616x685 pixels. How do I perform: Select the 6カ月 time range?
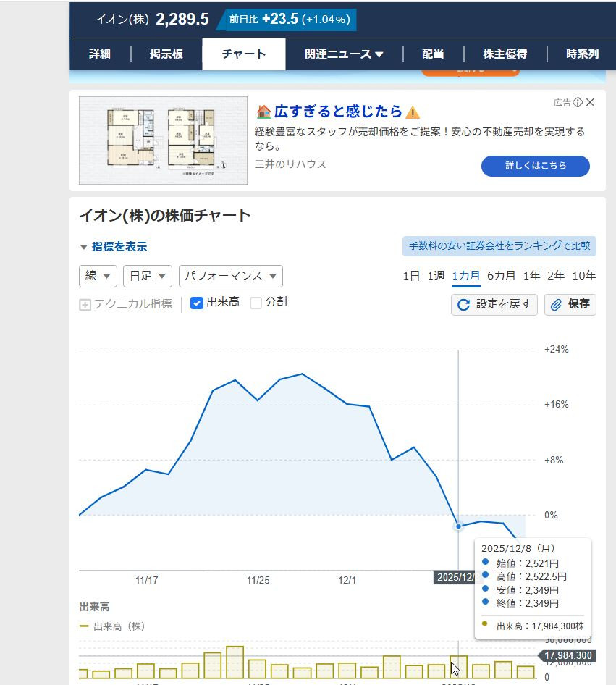[x=501, y=275]
